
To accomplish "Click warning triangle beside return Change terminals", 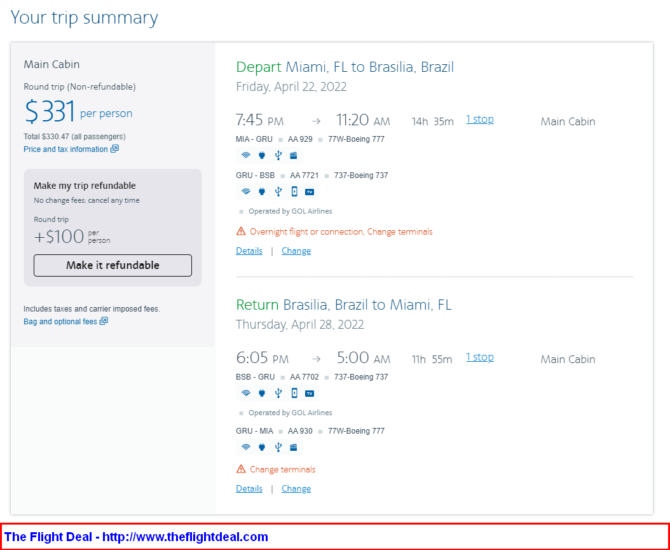I will tap(241, 469).
